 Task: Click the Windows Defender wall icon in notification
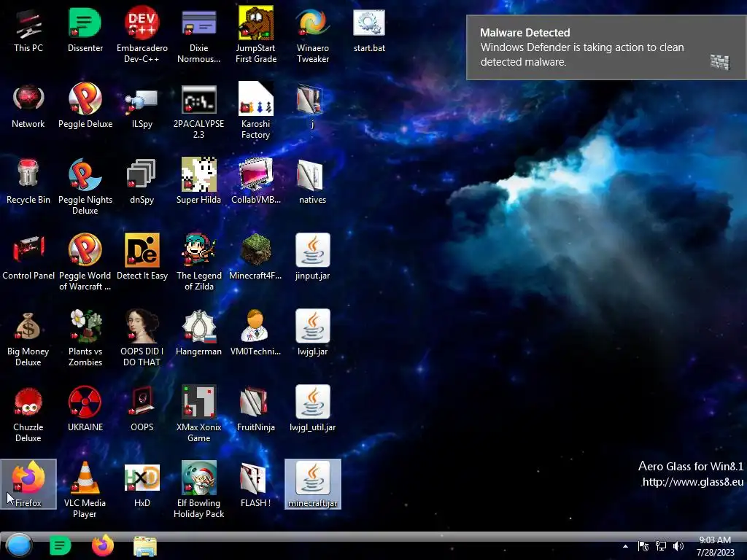[720, 62]
